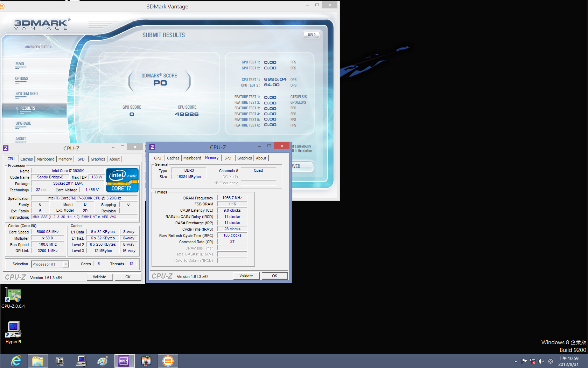Click the taskbar icon next to CPU-Z
Image resolution: width=588 pixels, height=368 pixels.
(146, 361)
